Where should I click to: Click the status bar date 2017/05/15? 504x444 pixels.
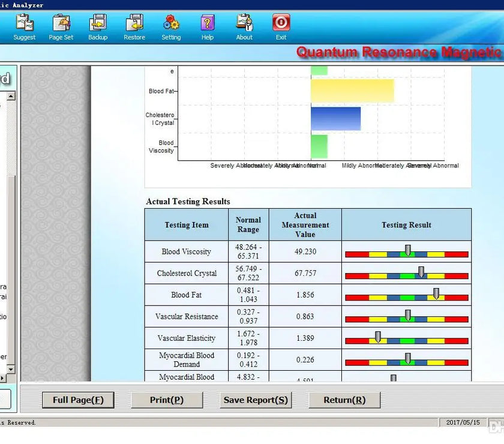pyautogui.click(x=463, y=422)
